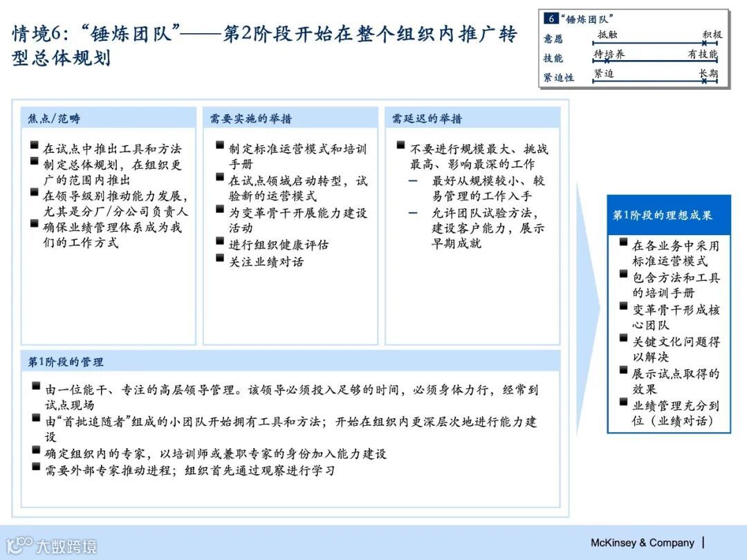This screenshot has width=747, height=560.
Task: Click bullet 确定组织内的专家
Action: [x=215, y=454]
